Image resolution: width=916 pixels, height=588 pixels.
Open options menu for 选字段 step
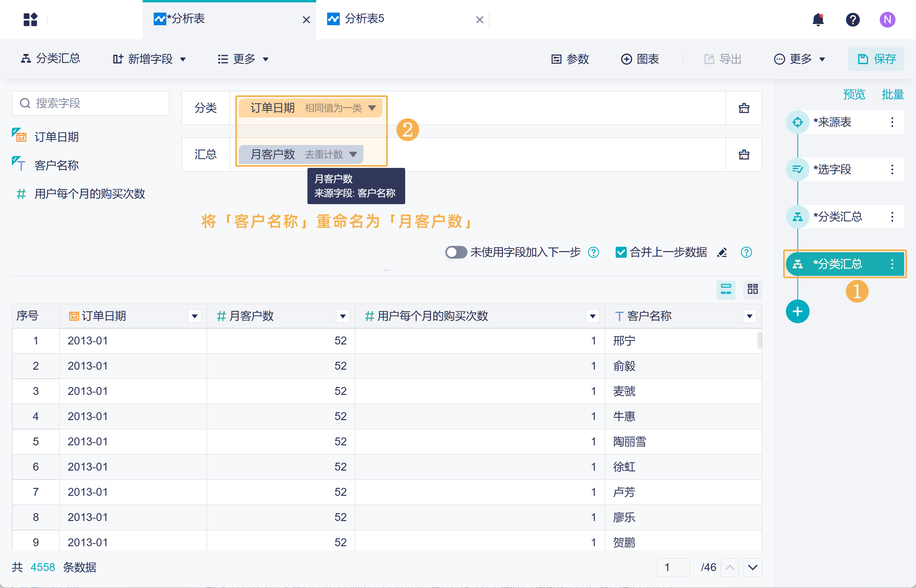(x=892, y=169)
